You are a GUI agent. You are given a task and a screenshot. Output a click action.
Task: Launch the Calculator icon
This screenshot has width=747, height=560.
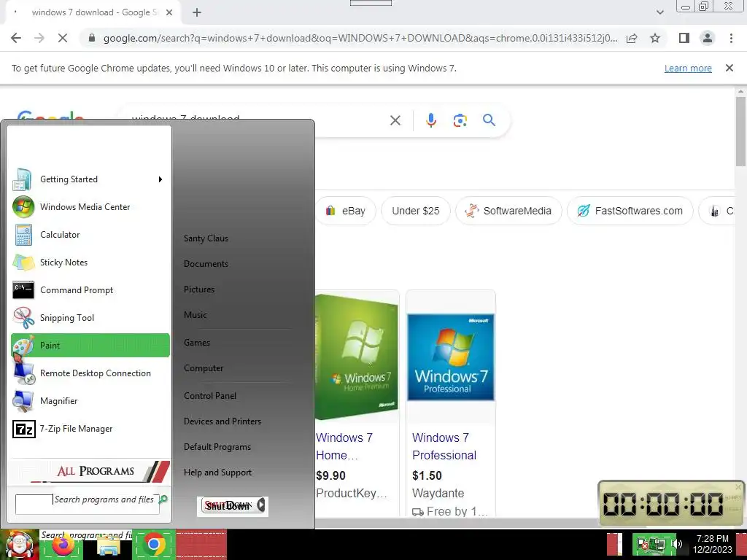coord(23,235)
